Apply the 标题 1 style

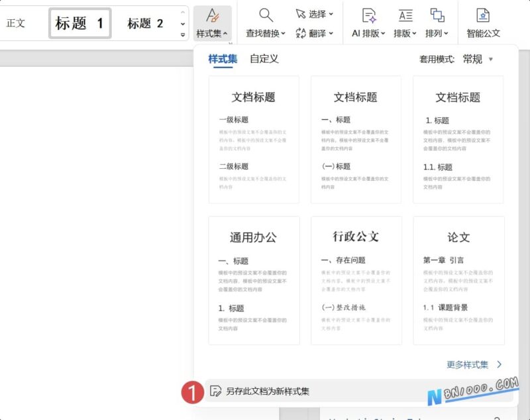[x=79, y=23]
